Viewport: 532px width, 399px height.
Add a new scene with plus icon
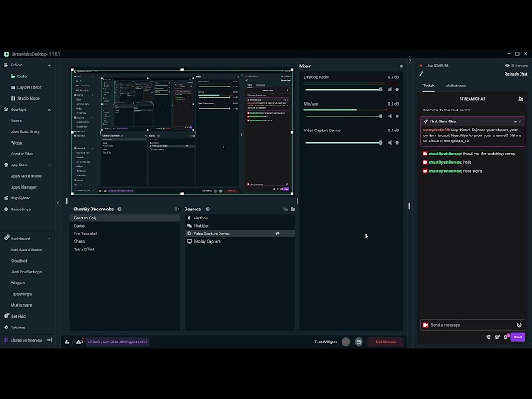click(x=120, y=209)
